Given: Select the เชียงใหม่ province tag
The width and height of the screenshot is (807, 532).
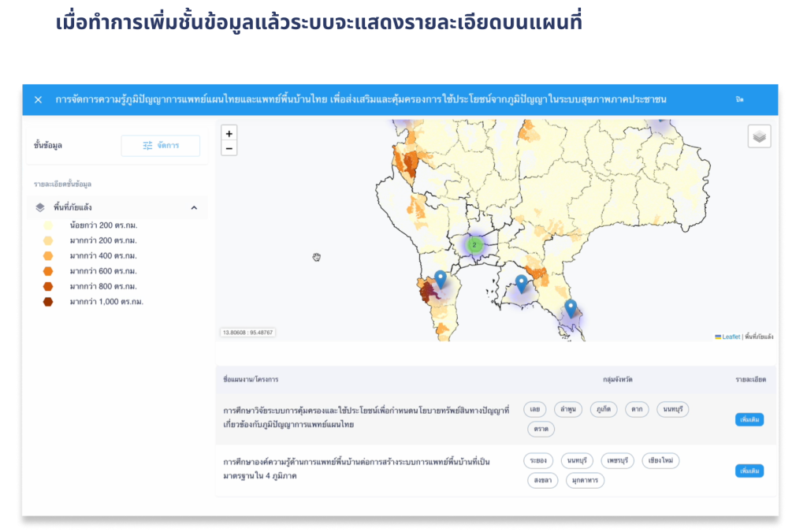Looking at the screenshot, I should pos(660,460).
